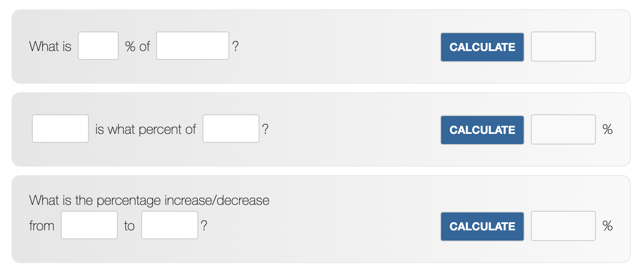Focus the field after "is what percent of"

click(x=231, y=129)
